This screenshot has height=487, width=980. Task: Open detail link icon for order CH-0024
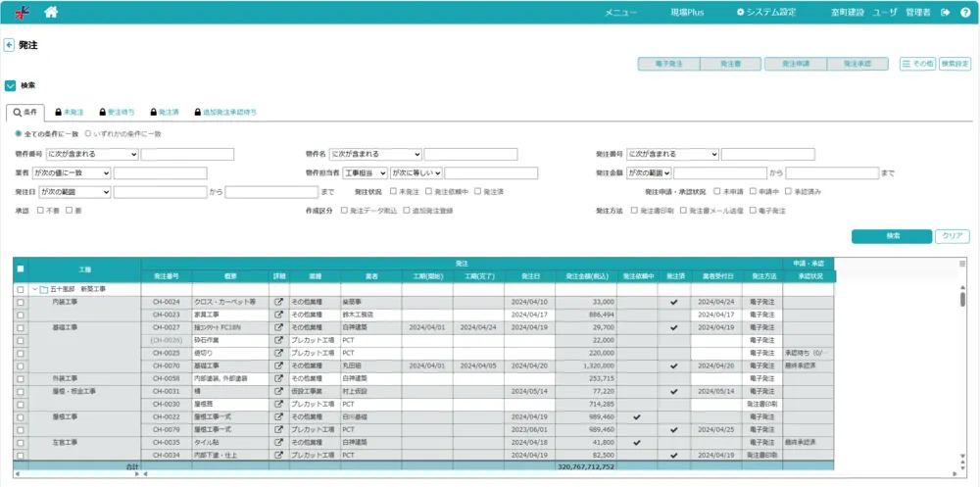278,302
